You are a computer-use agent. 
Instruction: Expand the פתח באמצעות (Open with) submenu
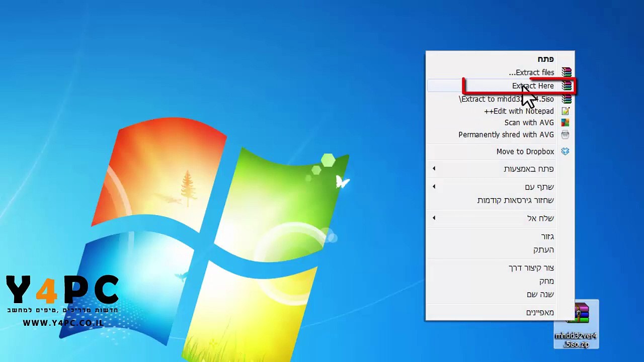point(500,169)
